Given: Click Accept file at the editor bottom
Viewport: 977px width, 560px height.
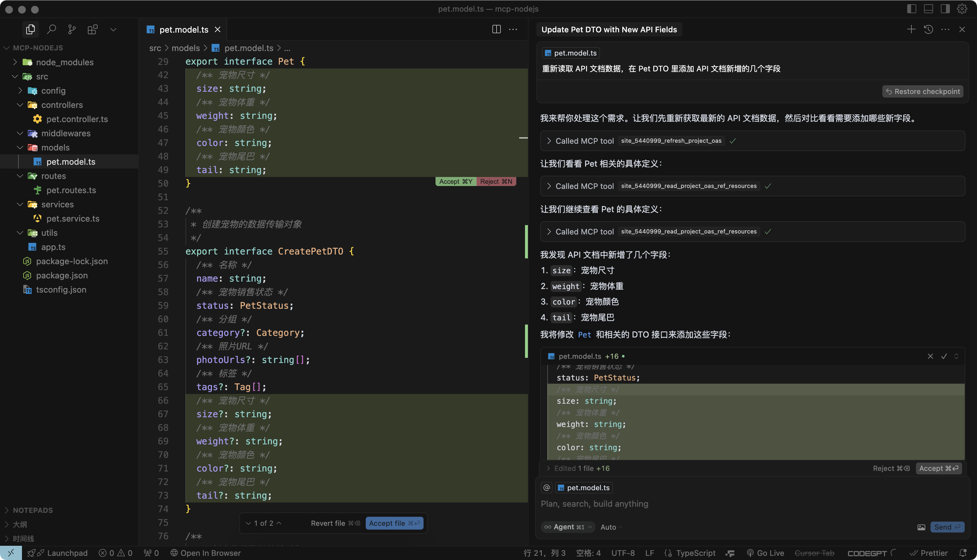Looking at the screenshot, I should (x=394, y=523).
